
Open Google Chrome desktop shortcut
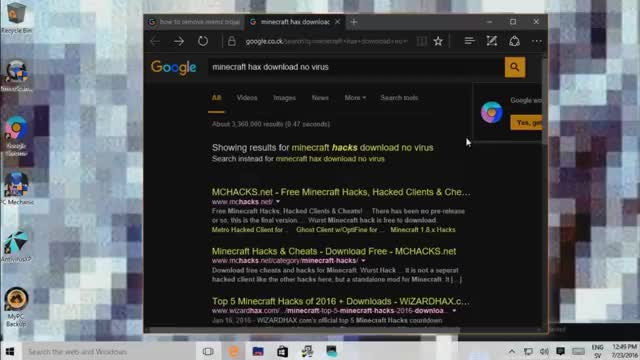tap(16, 136)
